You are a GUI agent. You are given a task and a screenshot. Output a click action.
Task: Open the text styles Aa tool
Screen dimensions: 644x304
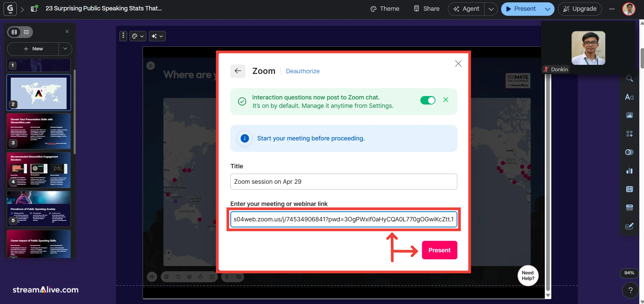[630, 97]
